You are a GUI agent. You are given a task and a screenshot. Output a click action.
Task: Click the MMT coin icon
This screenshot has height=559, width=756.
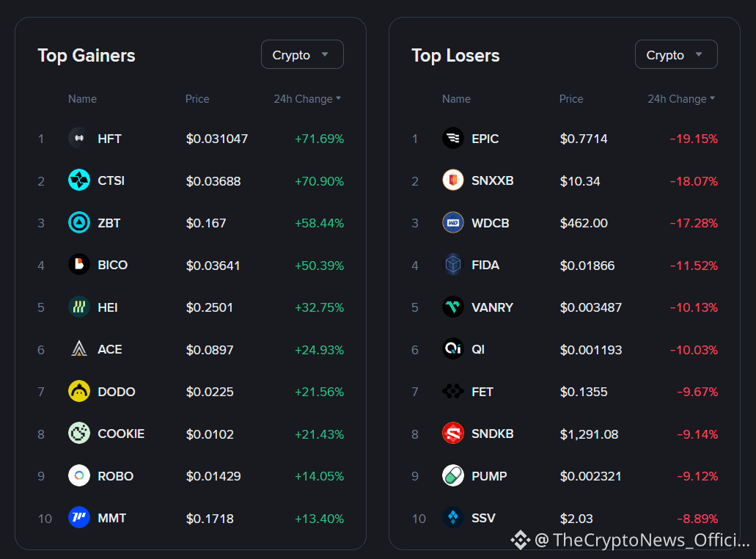79,518
